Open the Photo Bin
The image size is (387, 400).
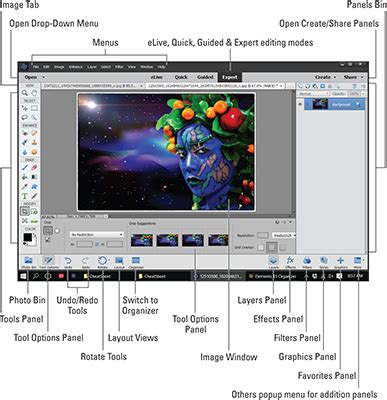29,262
